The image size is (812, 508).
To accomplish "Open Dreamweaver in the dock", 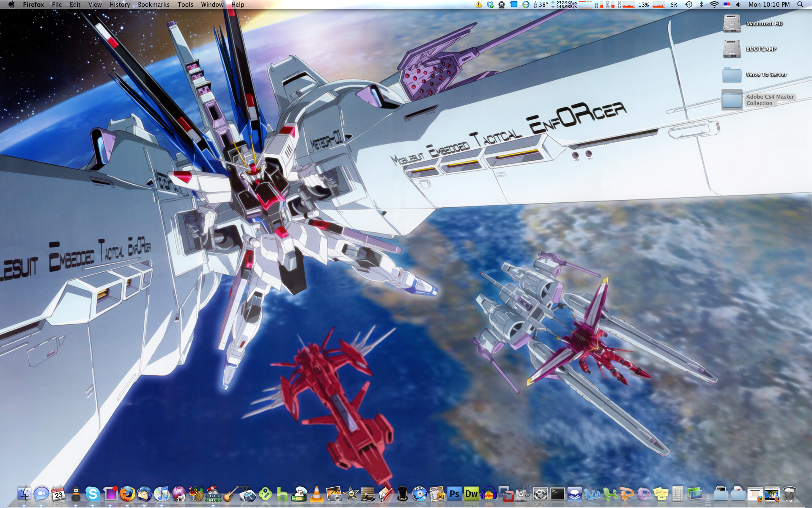I will 471,494.
